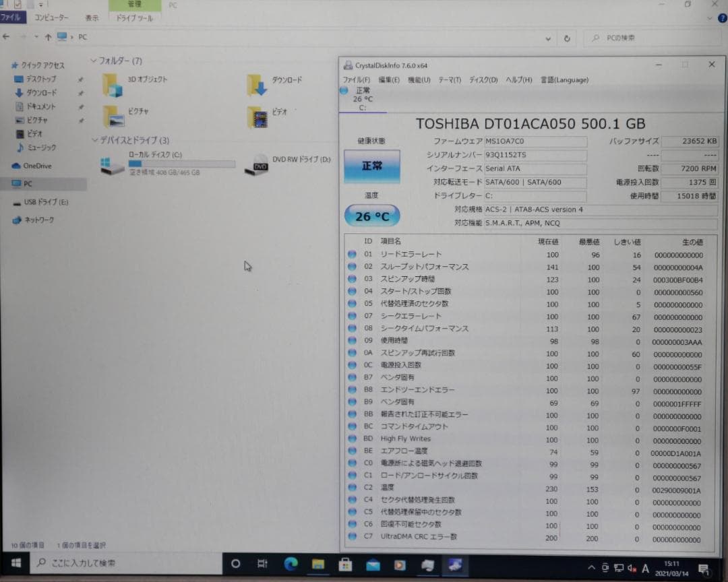Image resolution: width=728 pixels, height=582 pixels.
Task: Open the Windows Start menu
Action: tap(16, 563)
